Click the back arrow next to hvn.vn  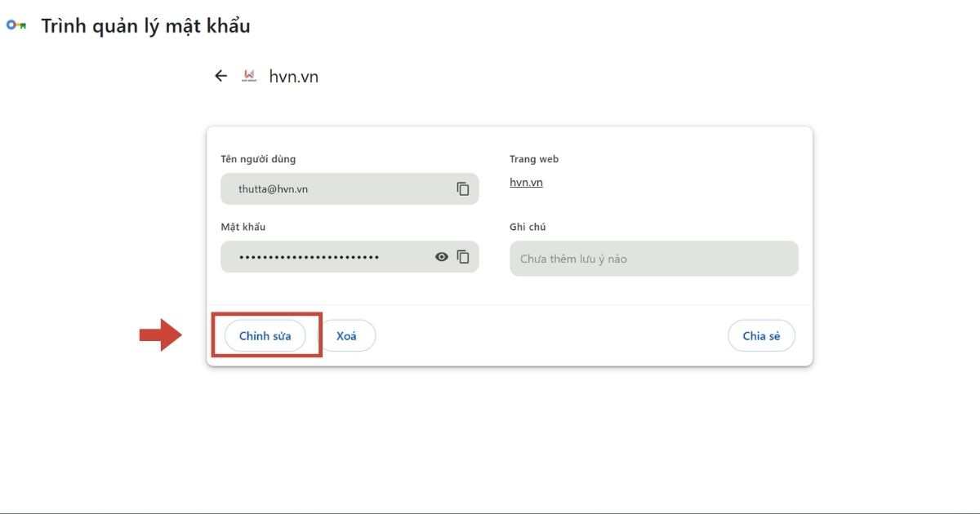220,76
